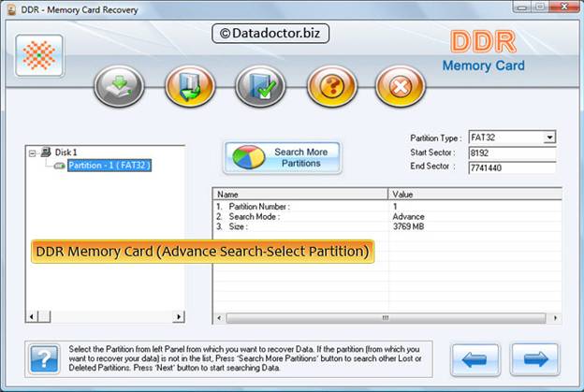
Task: Select Partition - 1 (FAT32) in tree
Action: coord(109,166)
